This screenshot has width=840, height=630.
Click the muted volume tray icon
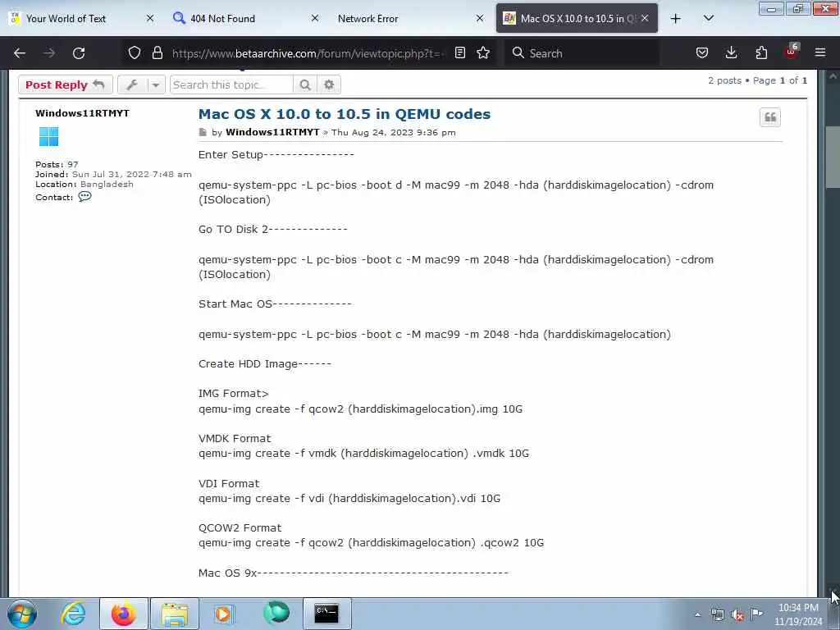pos(737,614)
